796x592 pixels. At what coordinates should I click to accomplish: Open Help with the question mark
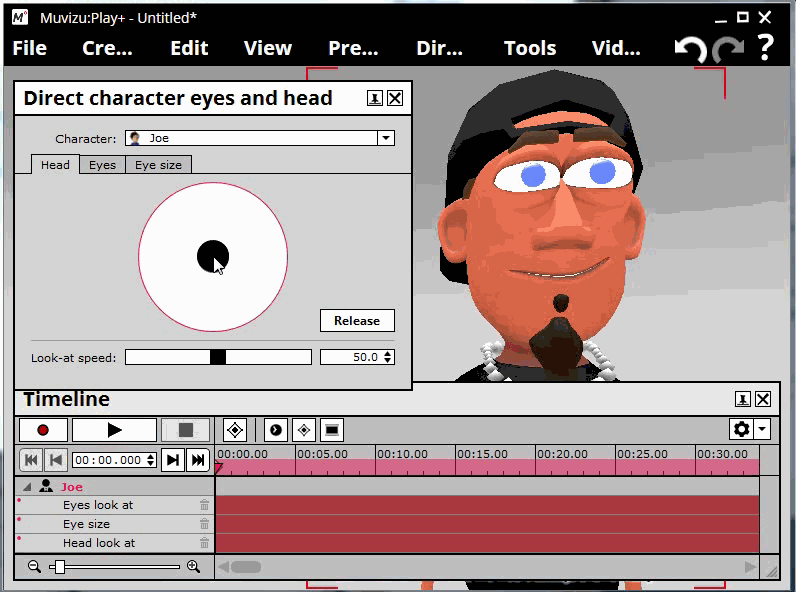[765, 48]
